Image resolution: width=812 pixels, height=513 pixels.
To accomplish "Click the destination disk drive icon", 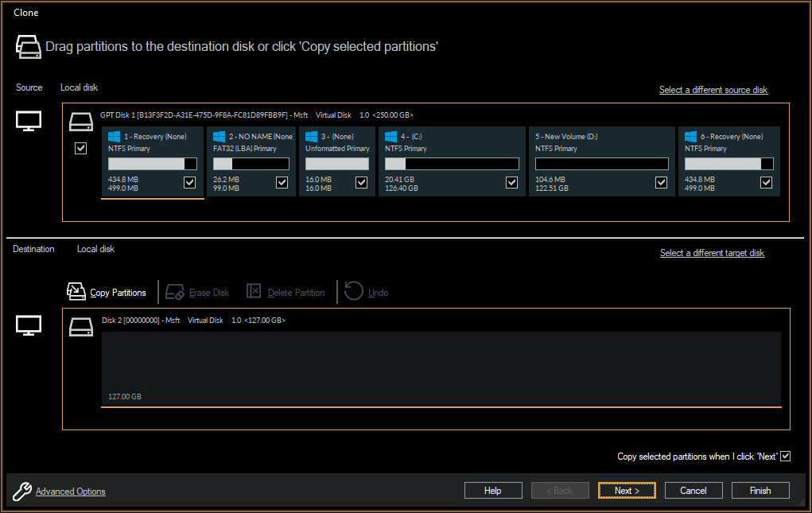I will 80,326.
